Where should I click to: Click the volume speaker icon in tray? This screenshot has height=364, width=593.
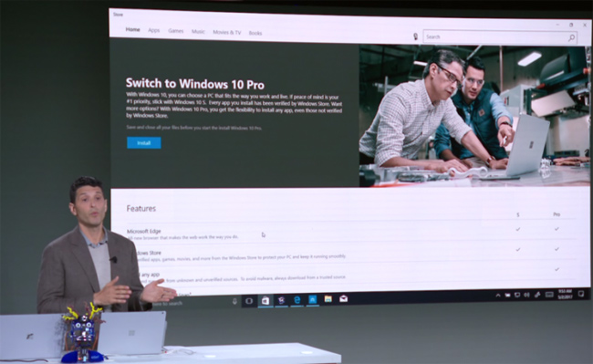click(526, 295)
